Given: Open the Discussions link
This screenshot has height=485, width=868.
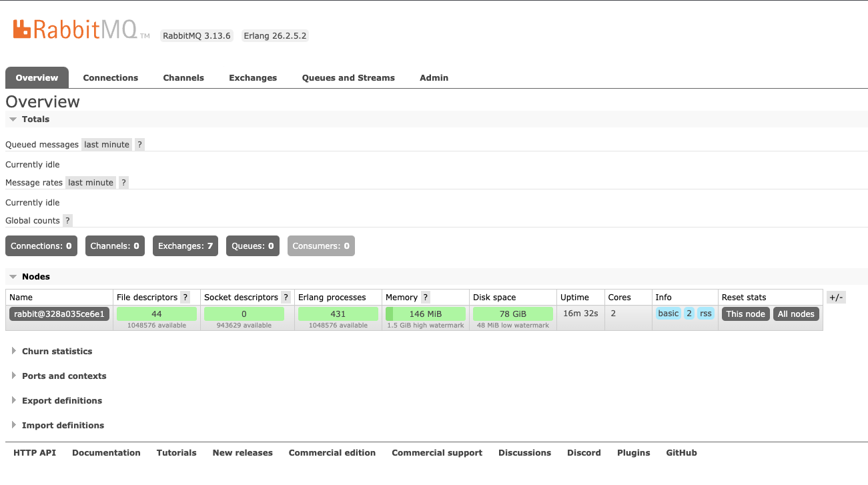Looking at the screenshot, I should [x=524, y=453].
